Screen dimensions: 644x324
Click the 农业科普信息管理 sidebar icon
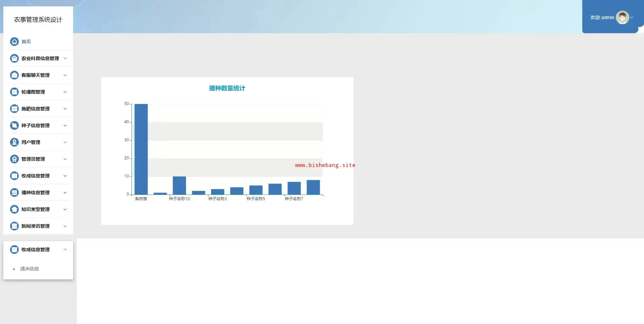[14, 58]
